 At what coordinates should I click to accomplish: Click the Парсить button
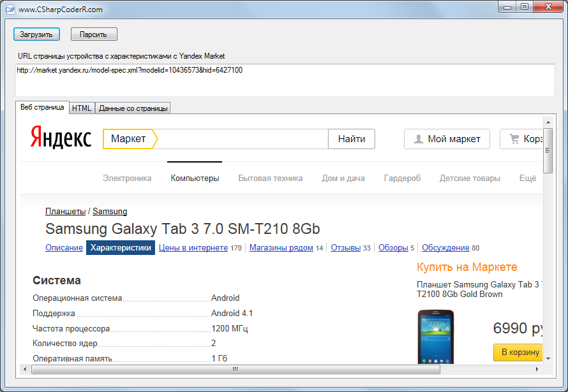coord(94,34)
